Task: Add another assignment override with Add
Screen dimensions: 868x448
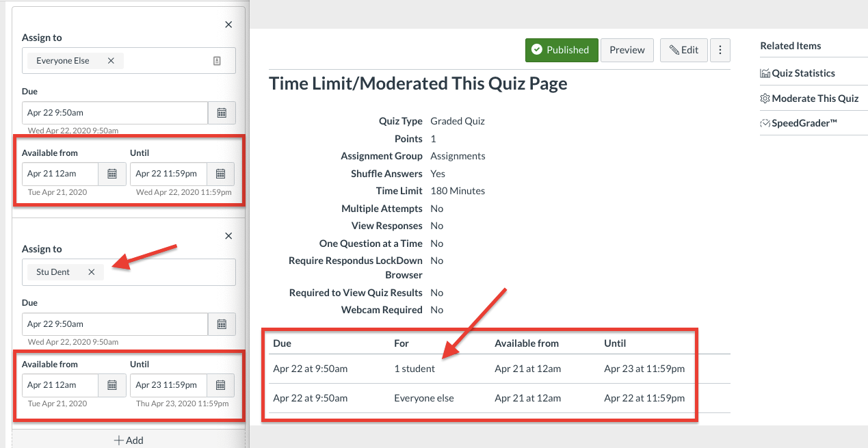Action: click(129, 440)
